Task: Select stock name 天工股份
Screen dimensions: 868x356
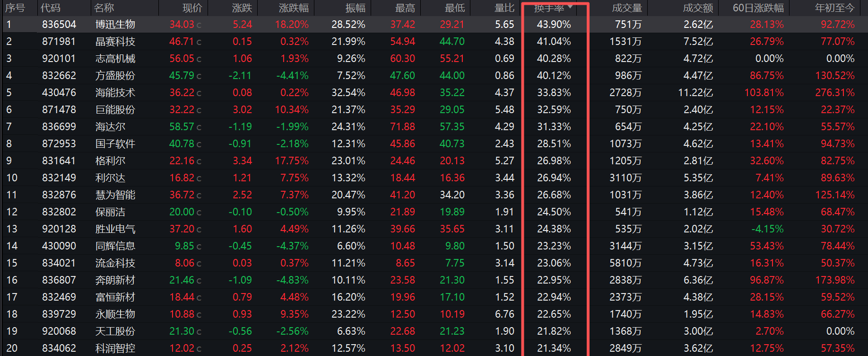Action: pyautogui.click(x=115, y=331)
